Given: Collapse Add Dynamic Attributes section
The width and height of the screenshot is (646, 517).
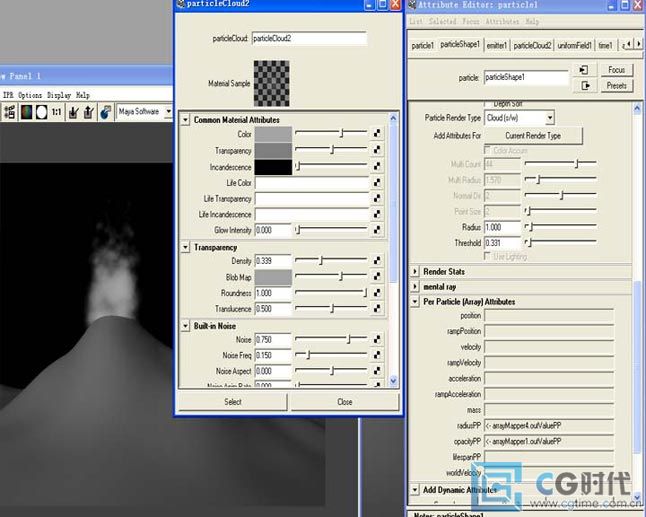Looking at the screenshot, I should click(415, 490).
